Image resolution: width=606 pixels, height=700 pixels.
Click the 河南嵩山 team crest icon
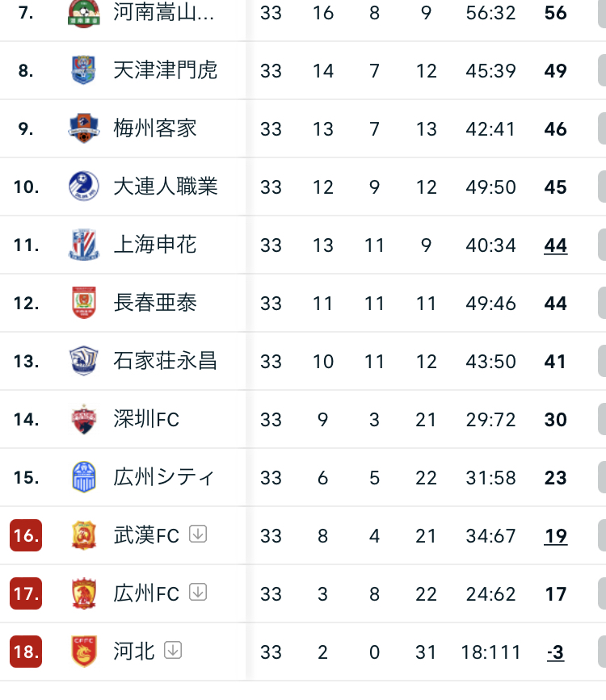pos(83,14)
